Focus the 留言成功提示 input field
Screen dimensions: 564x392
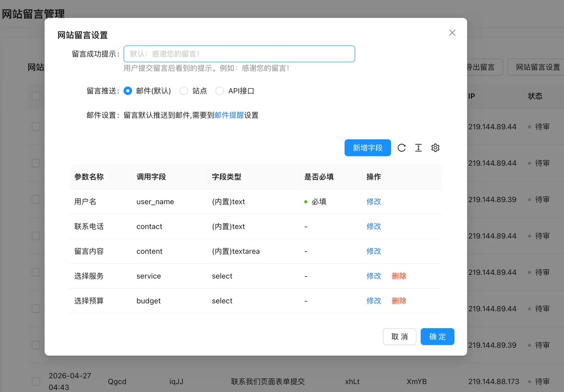[239, 54]
